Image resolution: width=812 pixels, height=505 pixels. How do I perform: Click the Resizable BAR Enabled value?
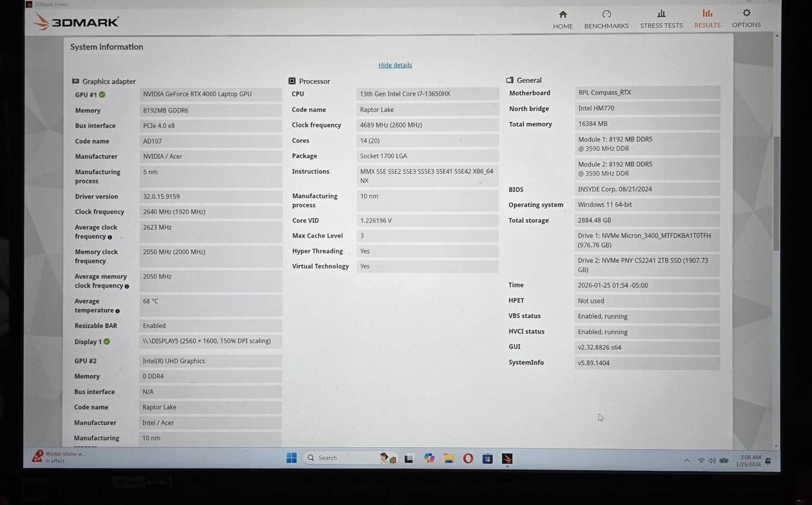[x=211, y=326]
